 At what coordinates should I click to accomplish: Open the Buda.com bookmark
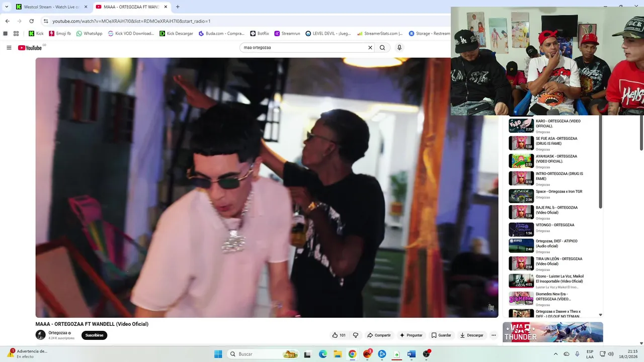point(221,34)
